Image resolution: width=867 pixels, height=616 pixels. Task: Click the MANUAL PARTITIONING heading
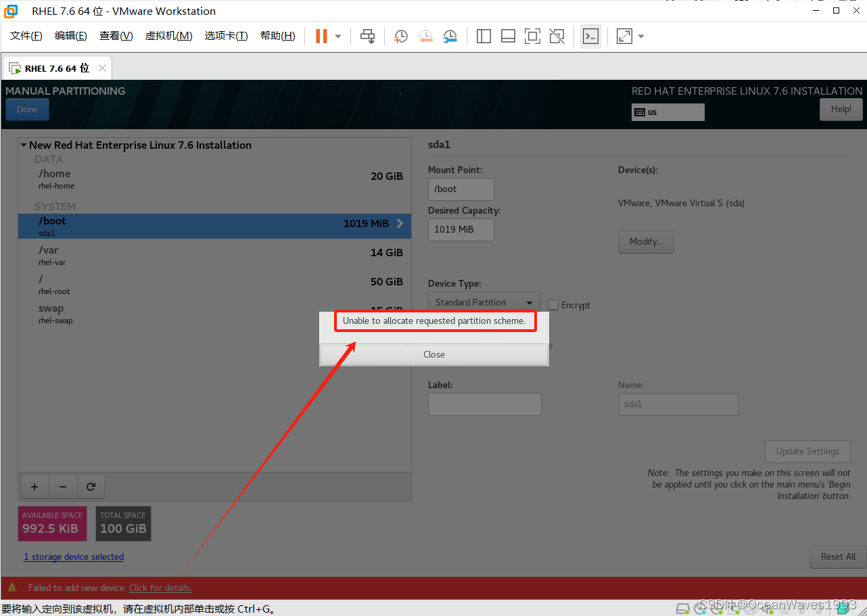pyautogui.click(x=66, y=91)
